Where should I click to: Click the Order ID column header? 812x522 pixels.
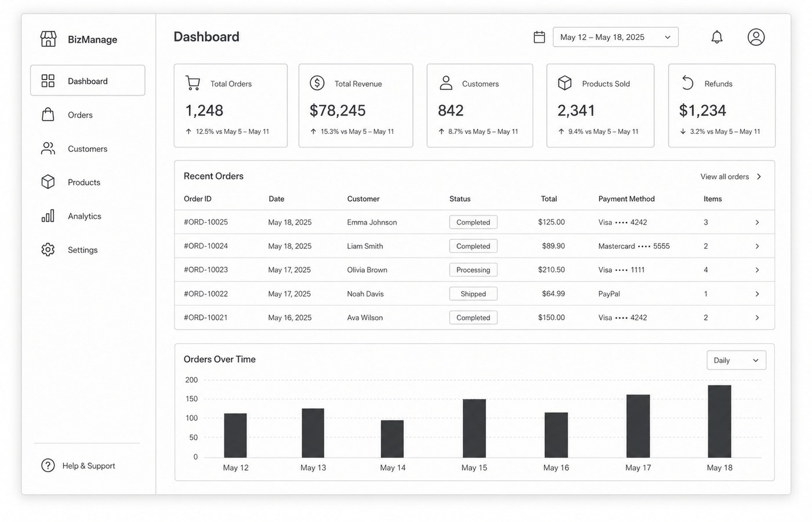pos(198,198)
